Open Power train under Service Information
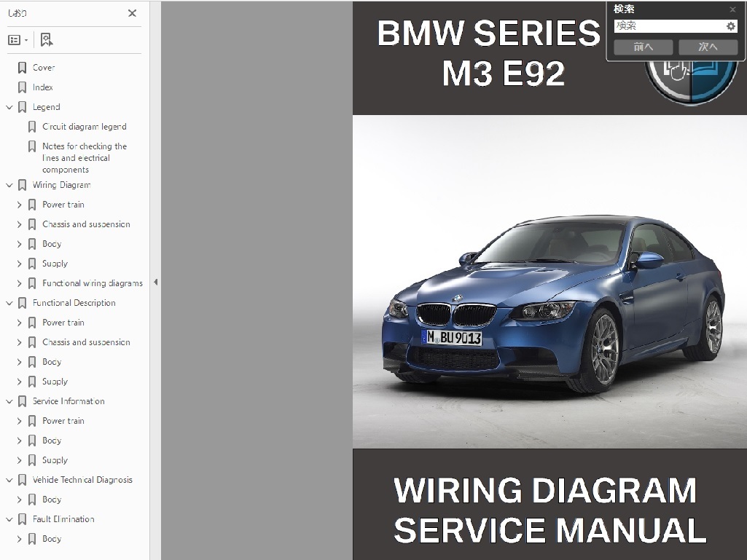The width and height of the screenshot is (747, 560). 63,421
